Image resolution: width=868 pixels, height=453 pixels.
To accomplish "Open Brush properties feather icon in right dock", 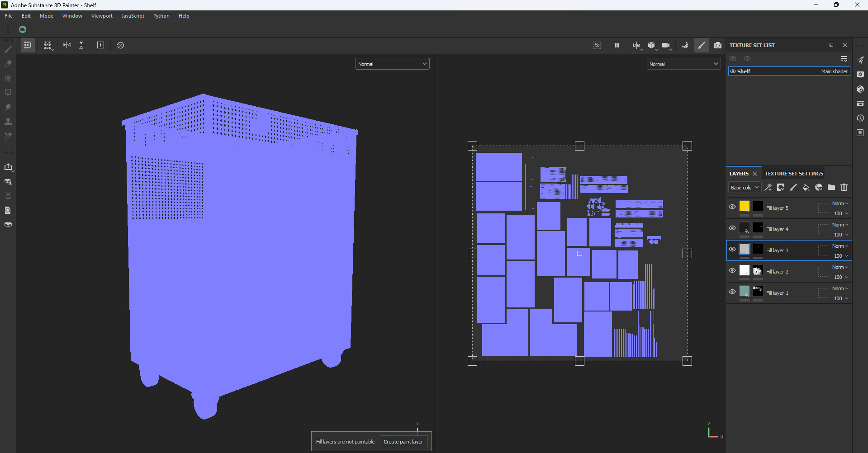I will 860,60.
